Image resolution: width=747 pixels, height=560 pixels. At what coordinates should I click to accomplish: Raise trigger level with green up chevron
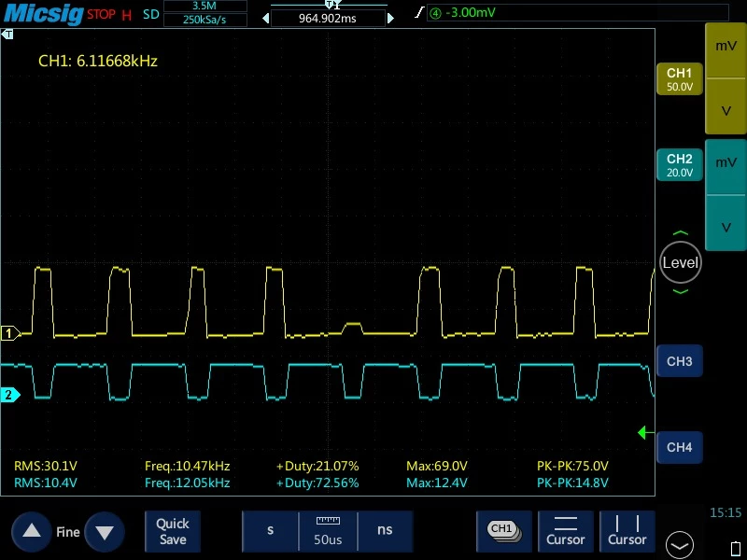click(681, 233)
